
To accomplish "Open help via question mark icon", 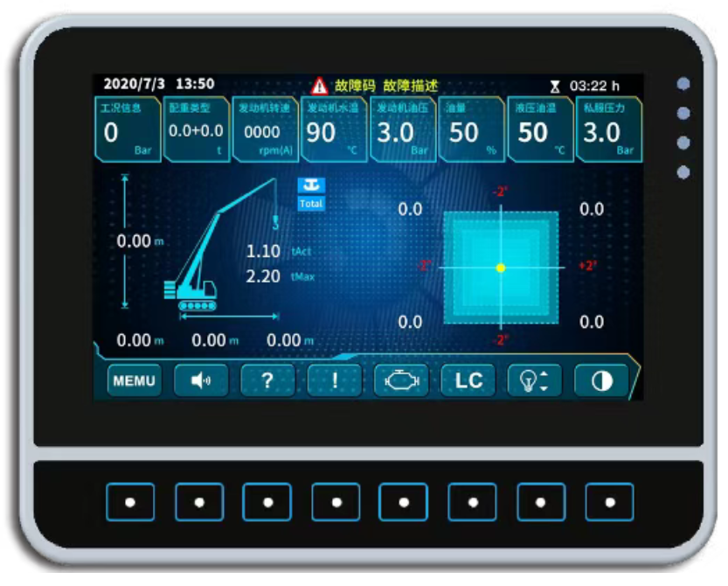I will click(267, 380).
